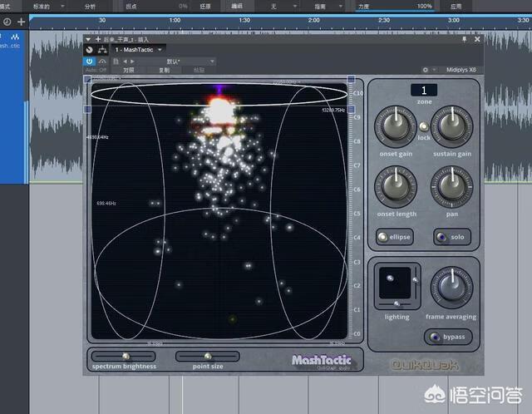Toggle the ellipse shape button
532x414 pixels.
395,237
